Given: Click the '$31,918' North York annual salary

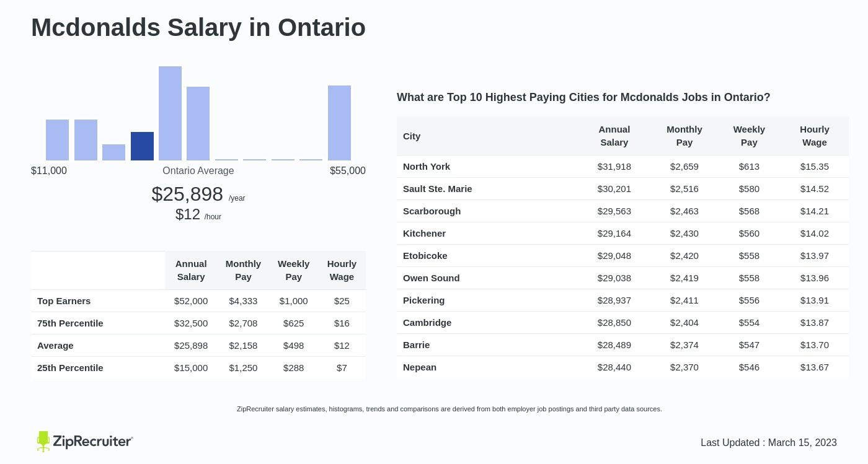Looking at the screenshot, I should (x=614, y=167).
